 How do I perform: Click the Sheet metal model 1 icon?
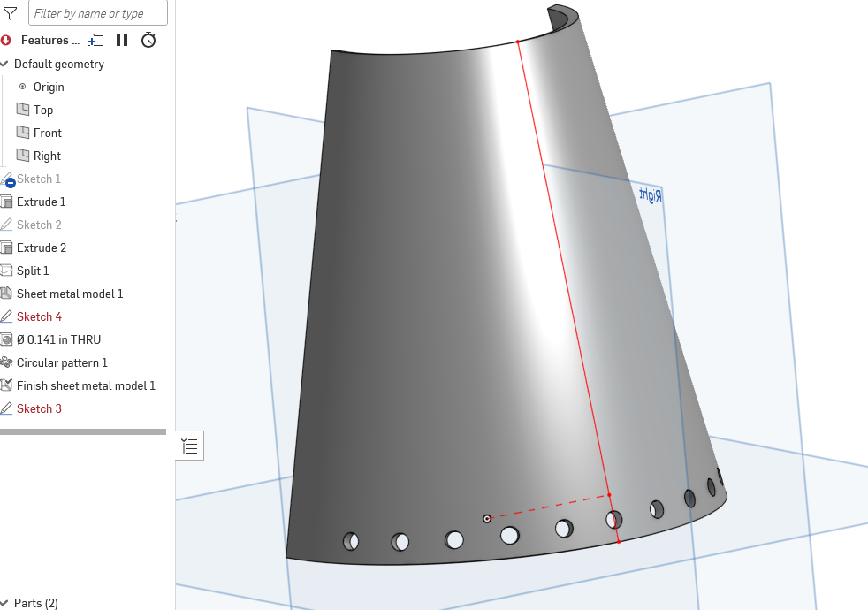click(6, 294)
